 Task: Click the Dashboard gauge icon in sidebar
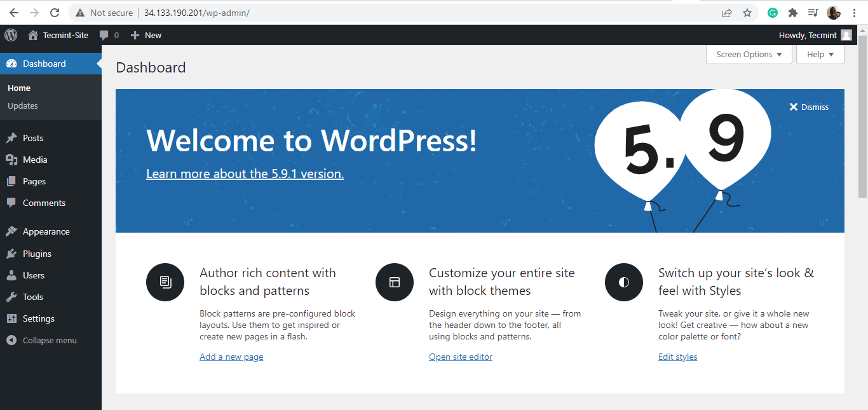tap(11, 64)
